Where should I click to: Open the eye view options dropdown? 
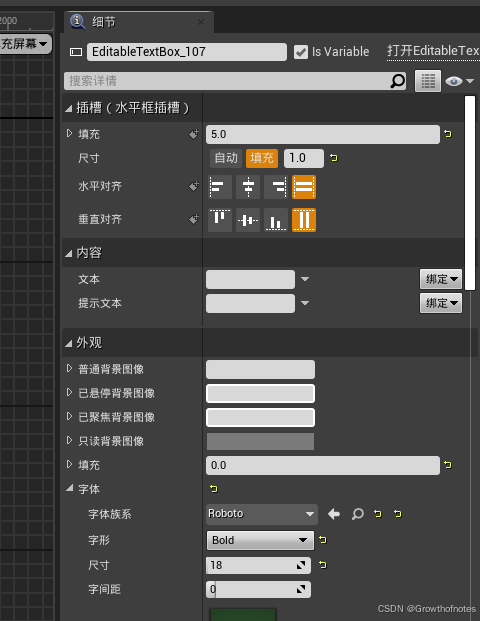pyautogui.click(x=459, y=81)
